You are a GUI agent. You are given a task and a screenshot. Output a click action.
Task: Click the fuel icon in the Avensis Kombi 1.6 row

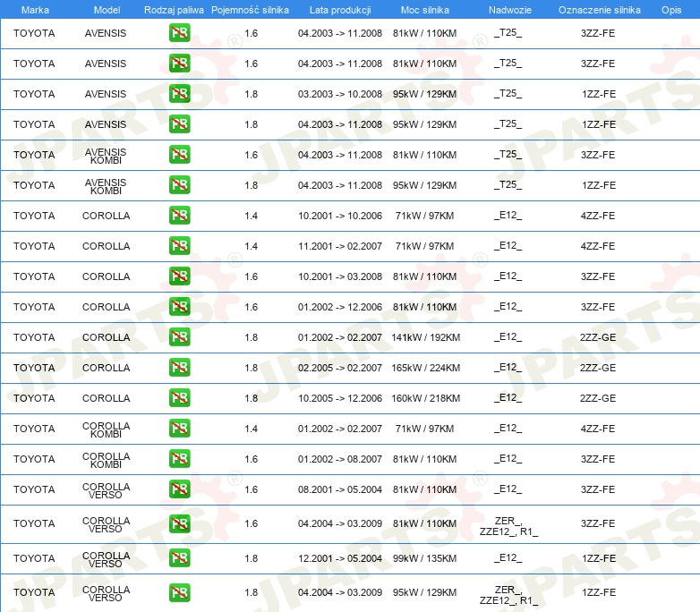pos(179,155)
